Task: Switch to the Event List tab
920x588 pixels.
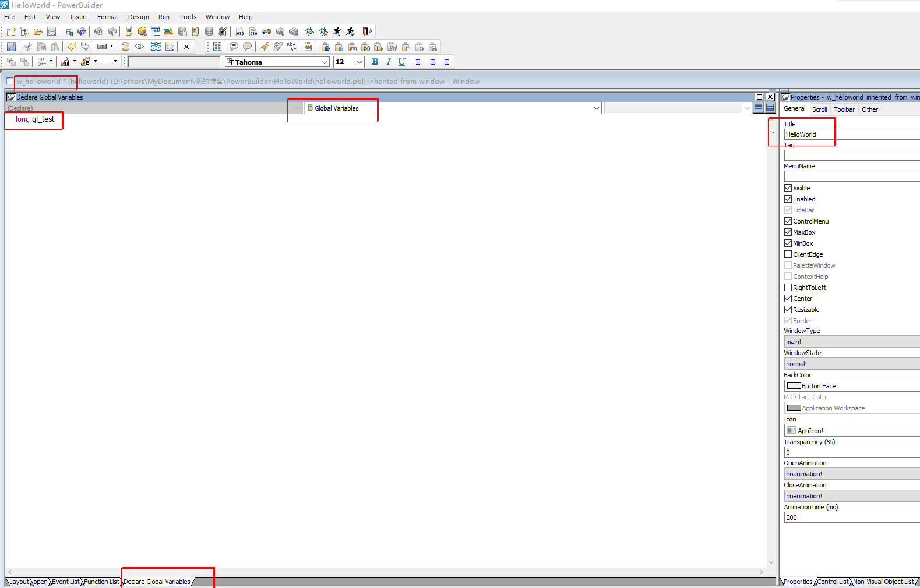Action: [x=66, y=582]
